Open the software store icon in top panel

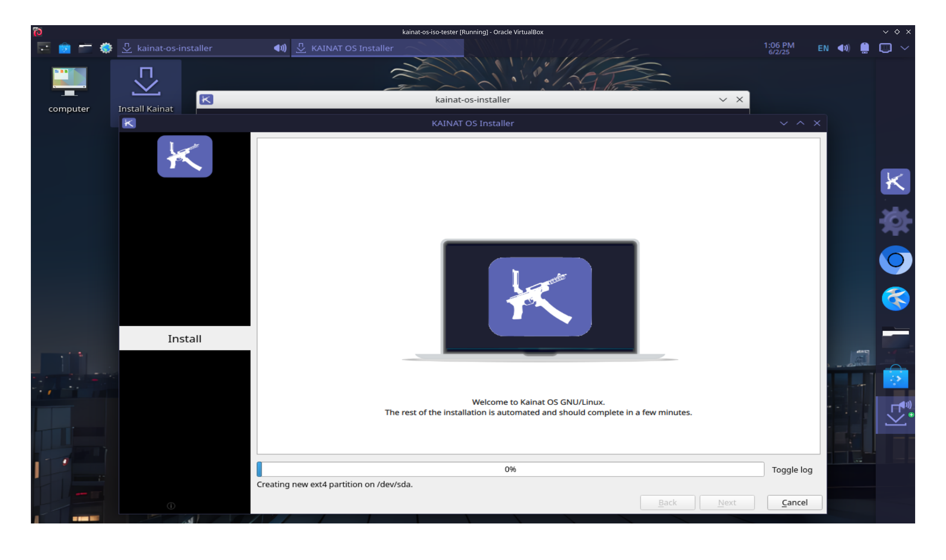pos(65,48)
